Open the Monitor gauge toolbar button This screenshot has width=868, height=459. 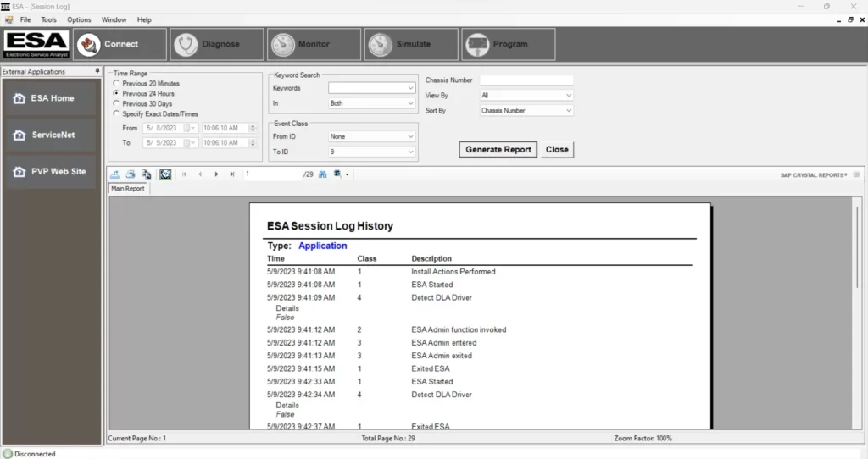click(314, 44)
